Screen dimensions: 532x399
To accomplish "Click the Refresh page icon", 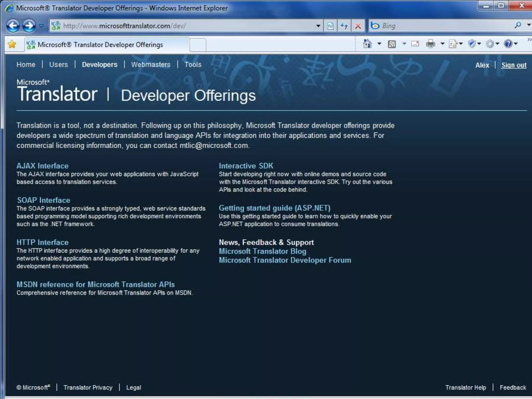I will coord(344,26).
